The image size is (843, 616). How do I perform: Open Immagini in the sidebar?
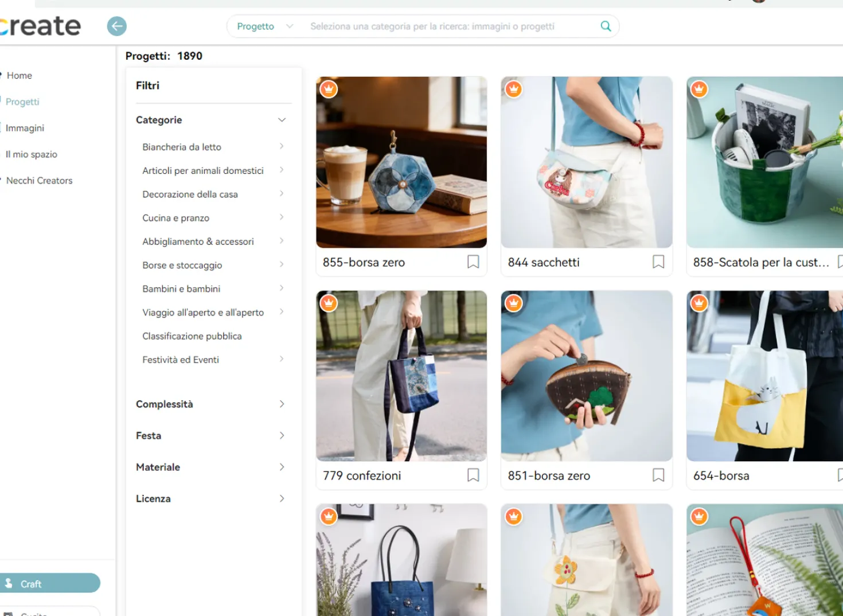tap(25, 128)
